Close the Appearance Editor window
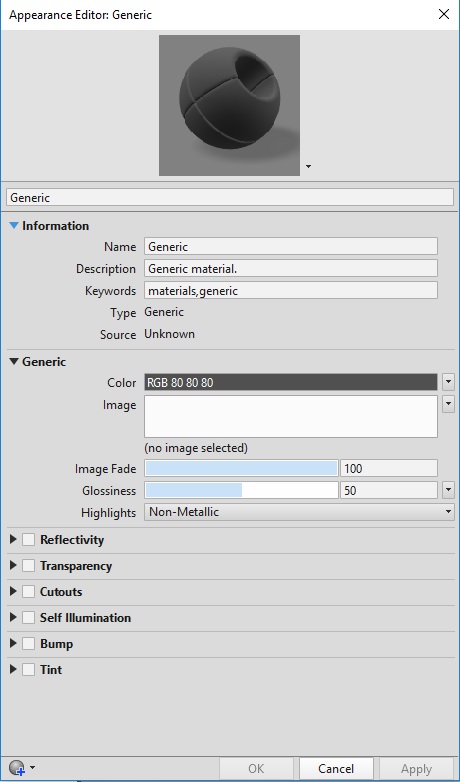Image resolution: width=460 pixels, height=782 pixels. click(x=444, y=14)
